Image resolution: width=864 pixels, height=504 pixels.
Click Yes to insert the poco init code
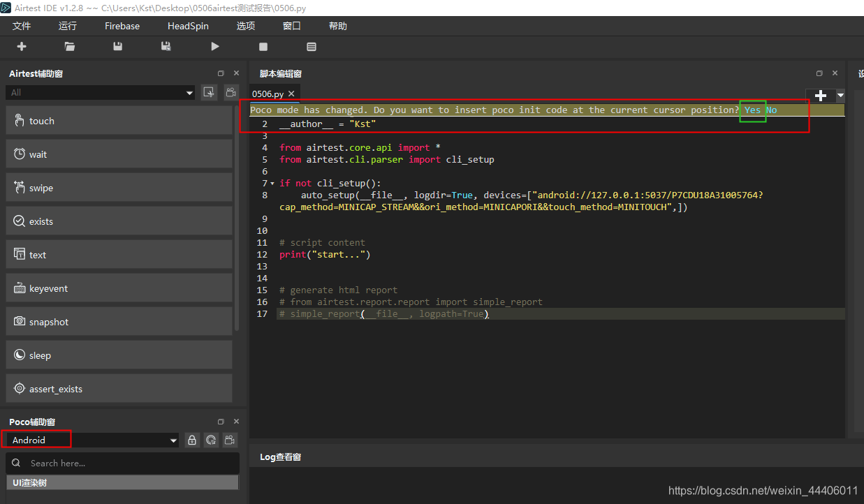coord(753,110)
